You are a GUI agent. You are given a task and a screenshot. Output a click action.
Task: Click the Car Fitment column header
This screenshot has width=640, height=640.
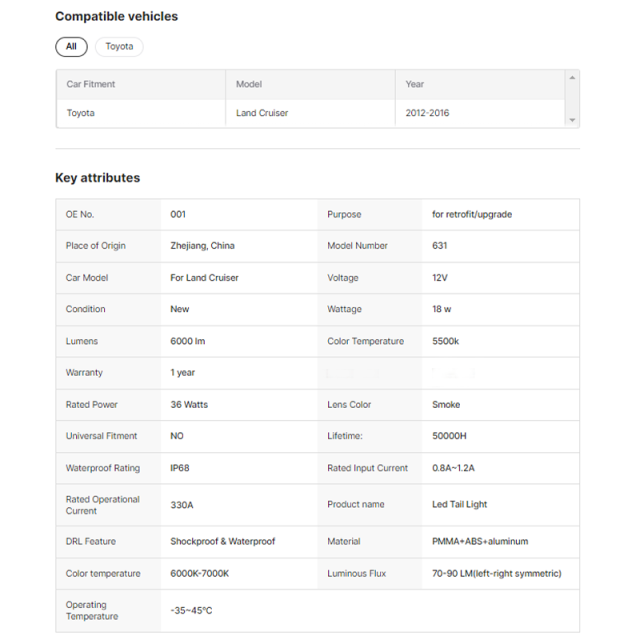(x=91, y=84)
